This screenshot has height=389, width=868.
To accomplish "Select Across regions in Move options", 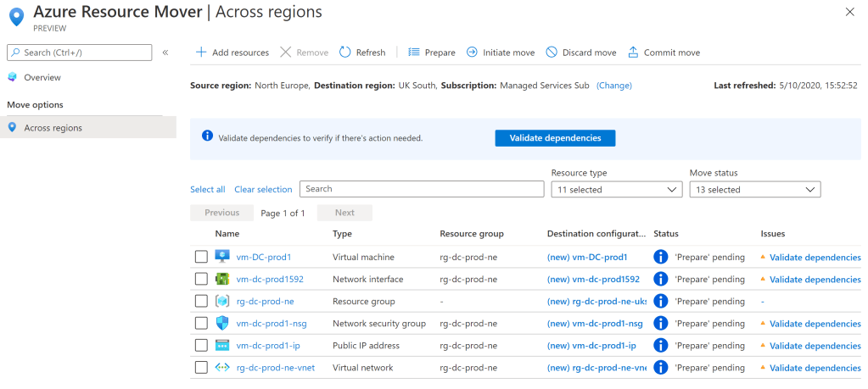I will (x=53, y=128).
